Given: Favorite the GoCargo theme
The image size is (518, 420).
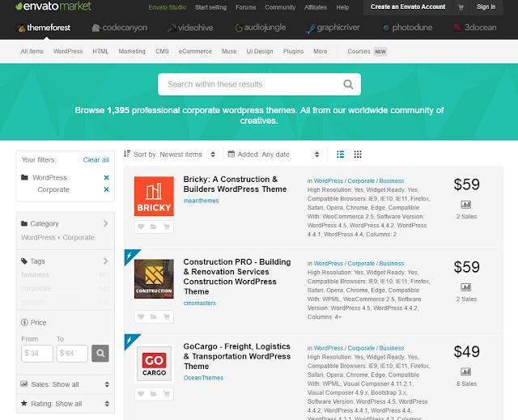Looking at the screenshot, I should 141,394.
